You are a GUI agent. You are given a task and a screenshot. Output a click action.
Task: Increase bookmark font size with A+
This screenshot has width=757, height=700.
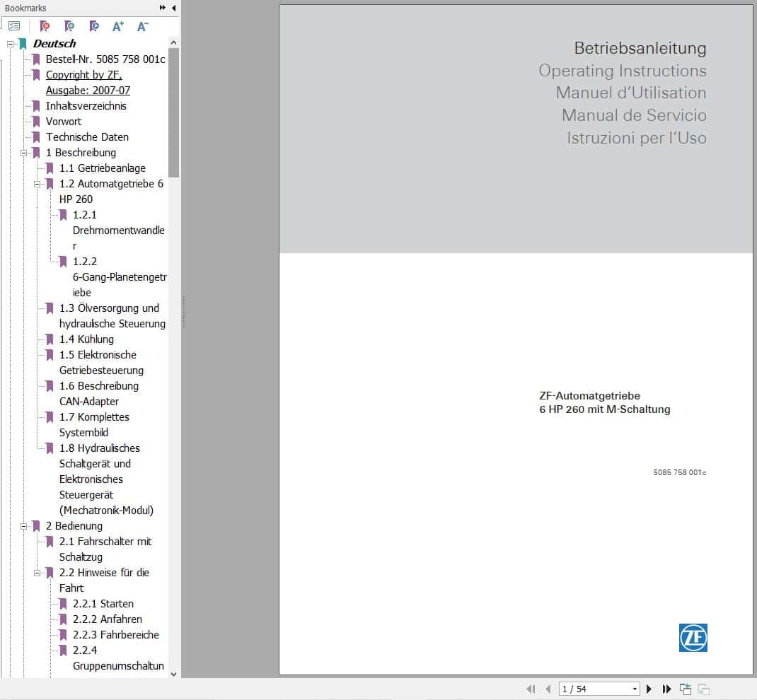tap(118, 26)
